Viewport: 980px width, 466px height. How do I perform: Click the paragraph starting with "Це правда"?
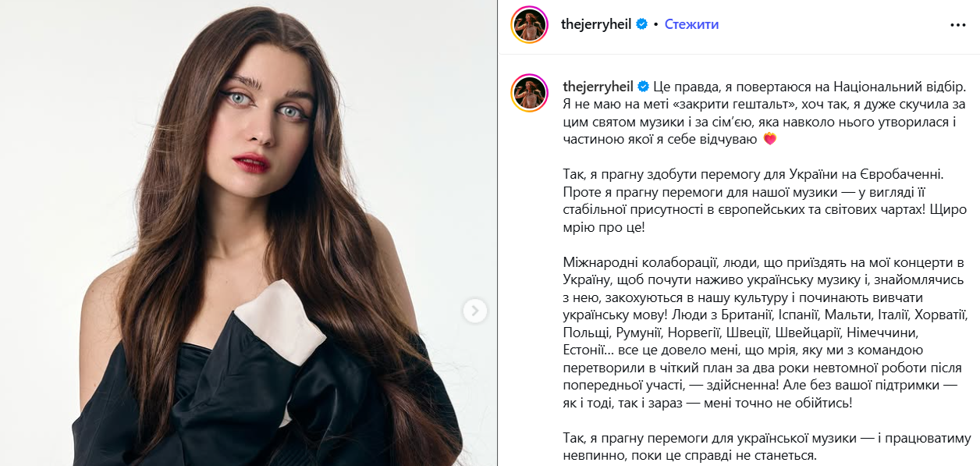point(764,112)
